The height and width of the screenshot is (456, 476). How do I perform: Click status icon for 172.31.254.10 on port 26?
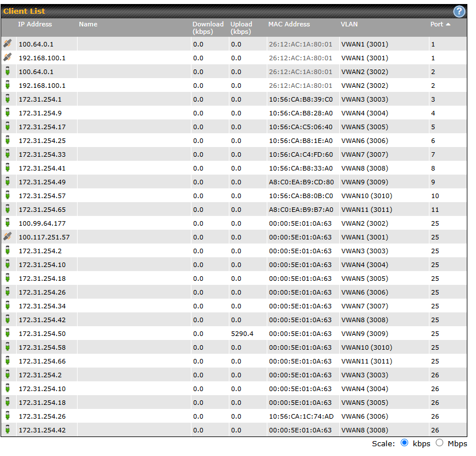click(8, 388)
